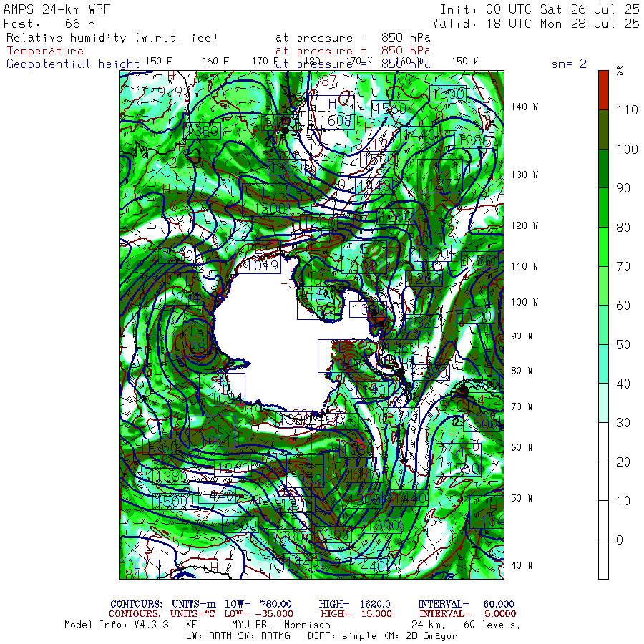Click the light green colorbar segment between 60 and 70
The image size is (644, 644).
point(603,286)
